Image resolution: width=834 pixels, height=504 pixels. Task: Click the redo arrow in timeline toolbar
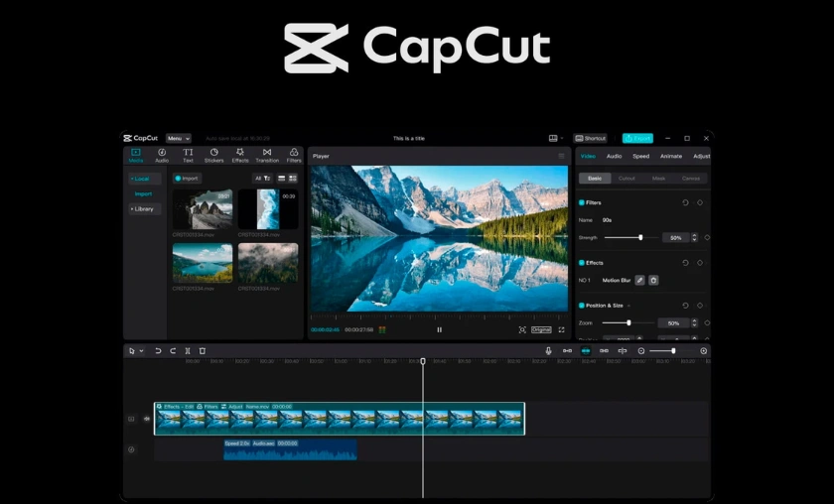[173, 351]
